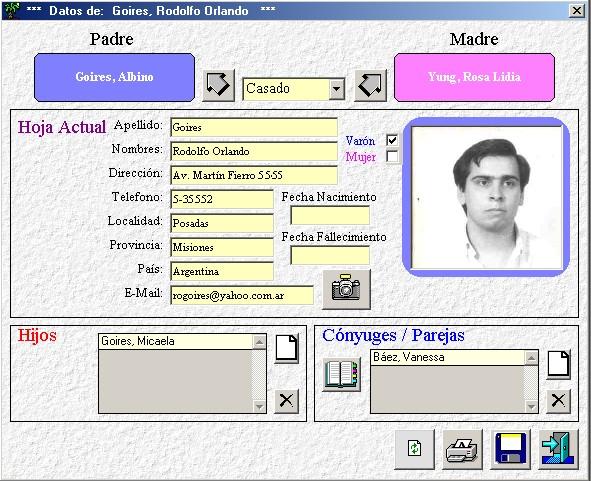
Task: Add new spouse with blank page icon
Action: pyautogui.click(x=558, y=364)
